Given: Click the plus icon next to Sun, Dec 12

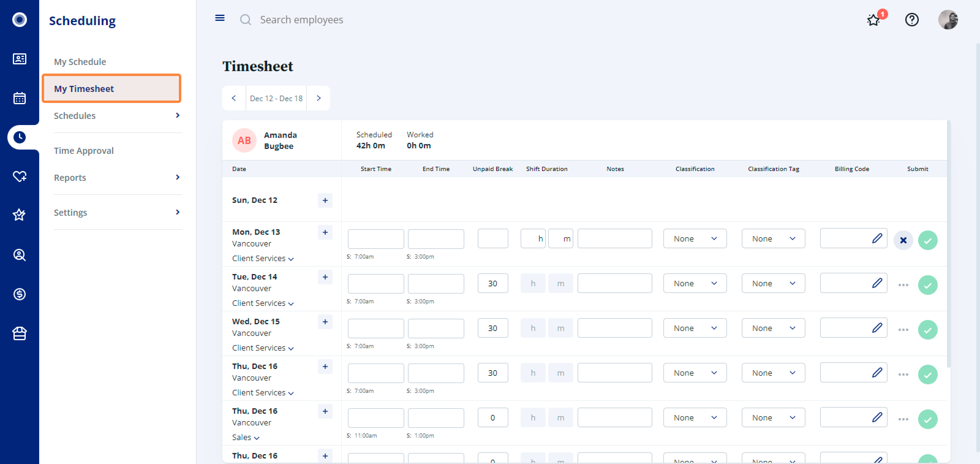Looking at the screenshot, I should click(325, 200).
